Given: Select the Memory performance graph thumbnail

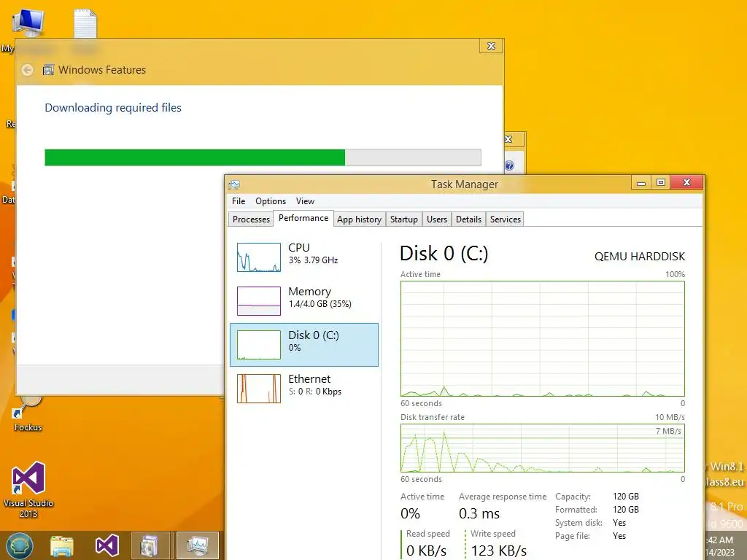Looking at the screenshot, I should [259, 301].
